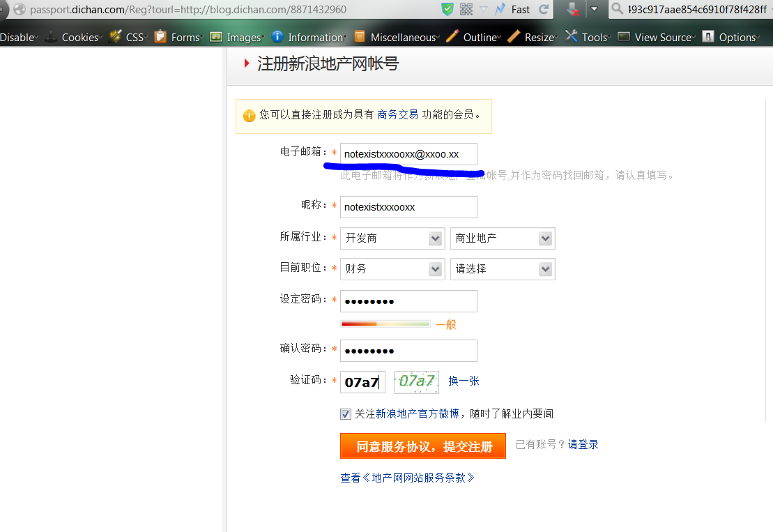Click the Tools wrench icon
Screen dimensions: 773x532
point(572,36)
